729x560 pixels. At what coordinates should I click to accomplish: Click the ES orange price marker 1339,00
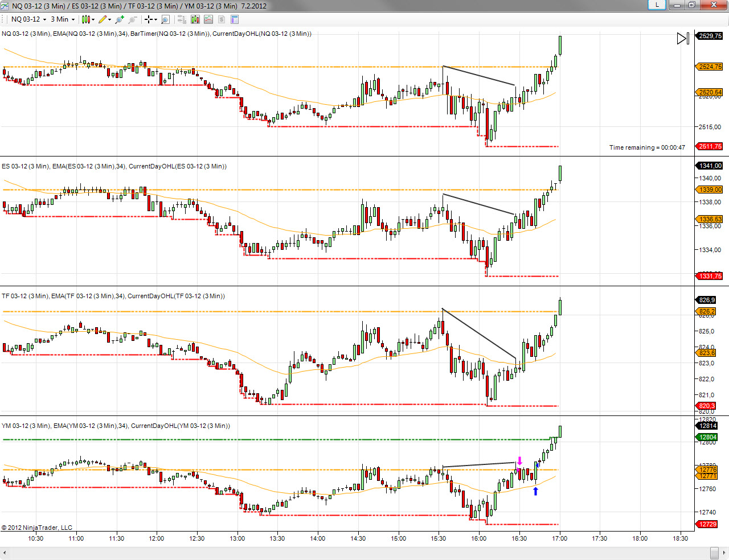[x=709, y=190]
